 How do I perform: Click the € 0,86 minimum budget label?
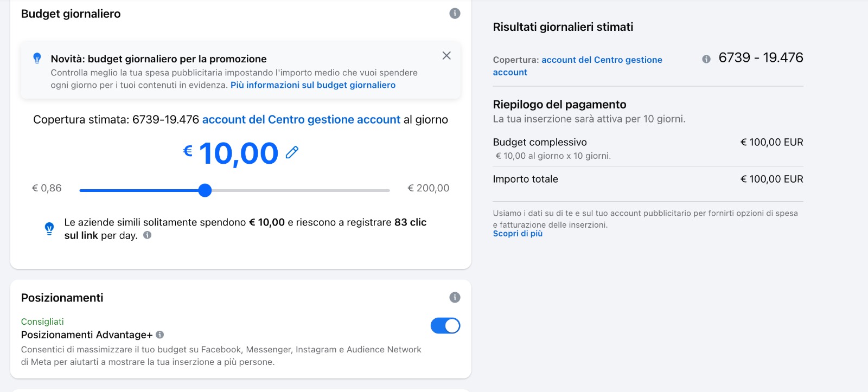point(47,188)
